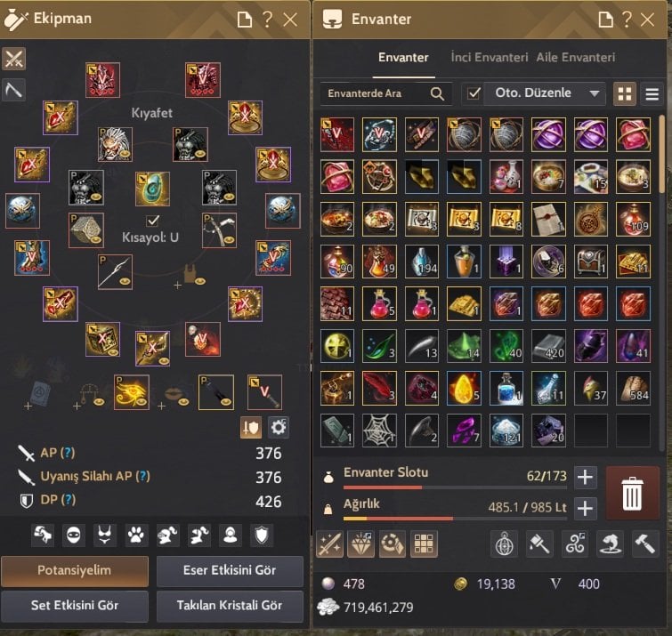Open the Aile Envanteri tab
The width and height of the screenshot is (672, 636).
point(576,58)
